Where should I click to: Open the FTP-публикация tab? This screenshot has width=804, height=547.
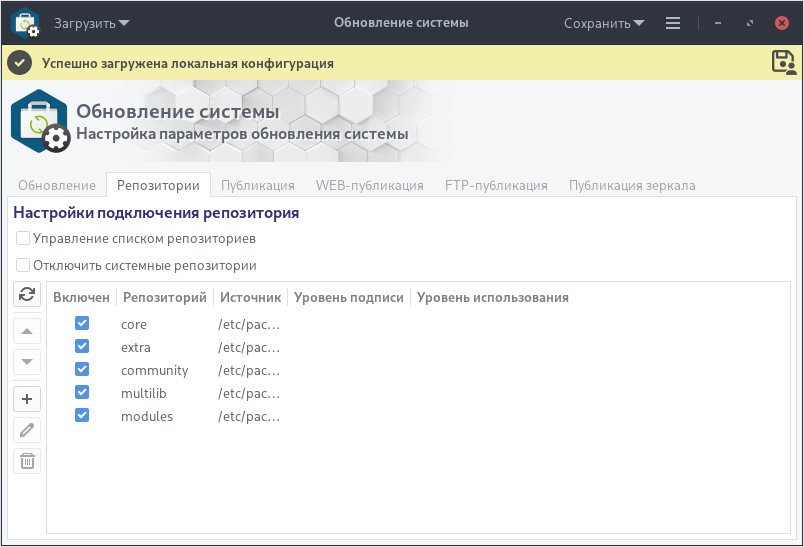pos(496,185)
